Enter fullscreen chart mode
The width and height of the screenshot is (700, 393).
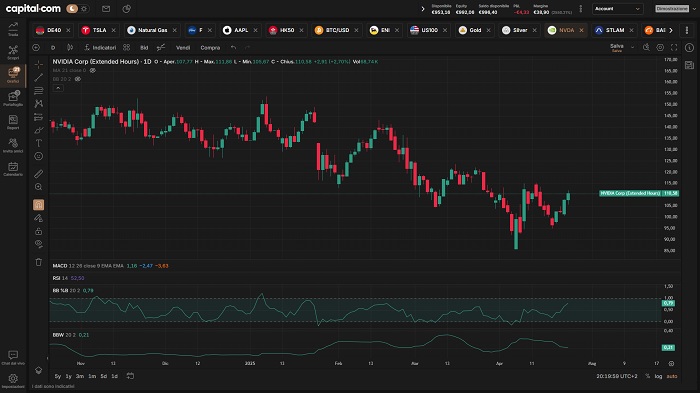[x=674, y=47]
